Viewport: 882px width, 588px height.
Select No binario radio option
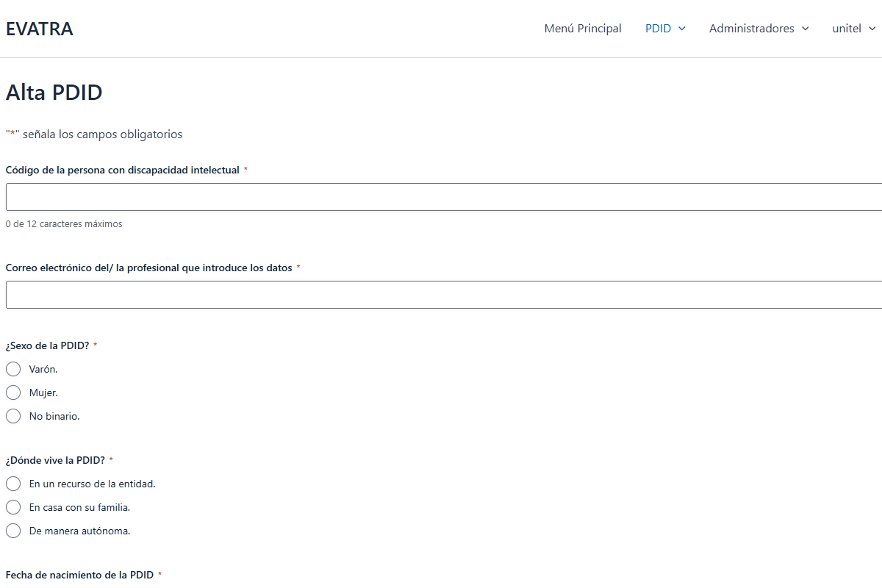(13, 416)
